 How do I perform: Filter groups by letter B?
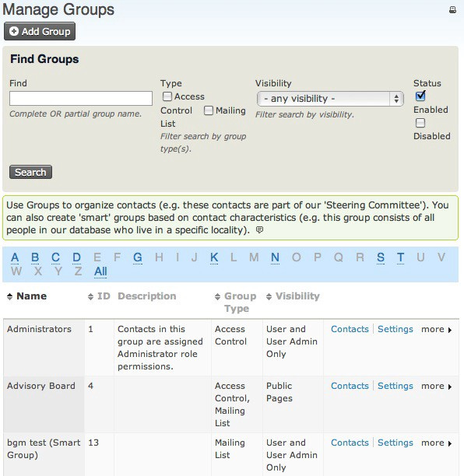(35, 257)
